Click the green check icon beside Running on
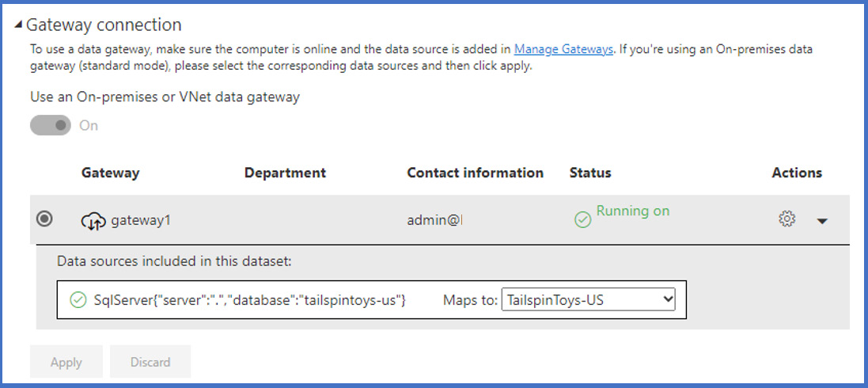Image resolution: width=868 pixels, height=388 pixels. tap(582, 220)
